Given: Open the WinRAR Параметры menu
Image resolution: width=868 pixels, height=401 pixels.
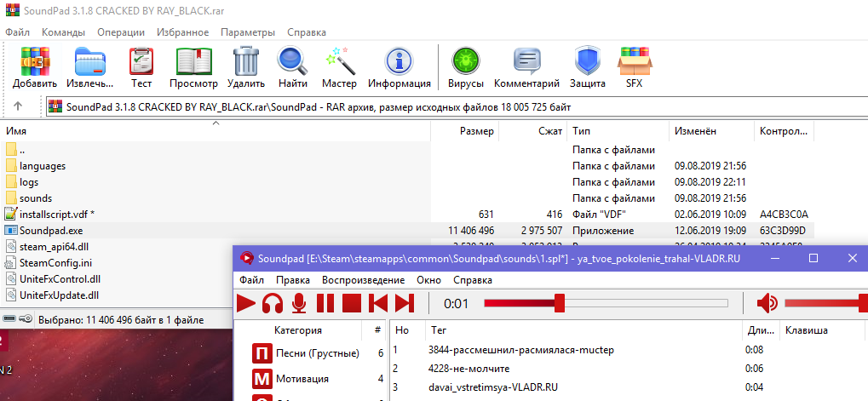Looking at the screenshot, I should pyautogui.click(x=247, y=32).
